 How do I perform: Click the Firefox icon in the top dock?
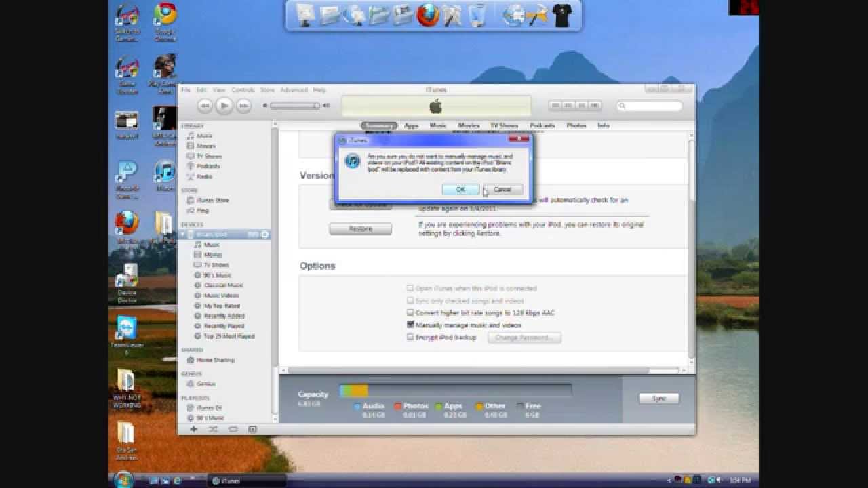pos(428,15)
